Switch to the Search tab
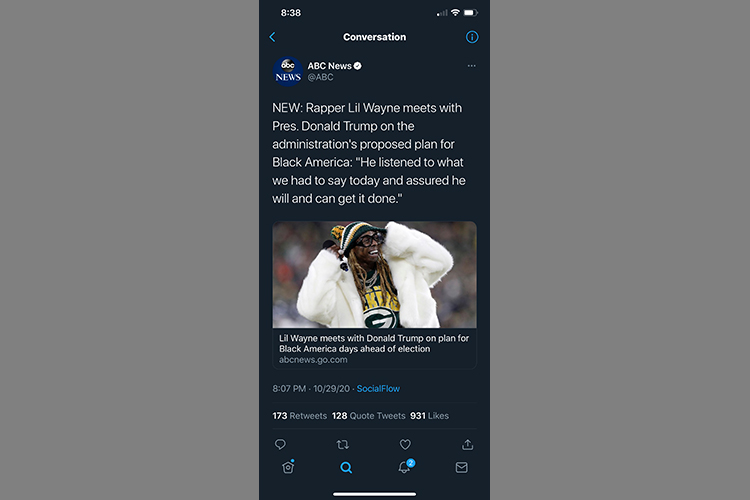Viewport: 750px width, 500px height. click(346, 467)
